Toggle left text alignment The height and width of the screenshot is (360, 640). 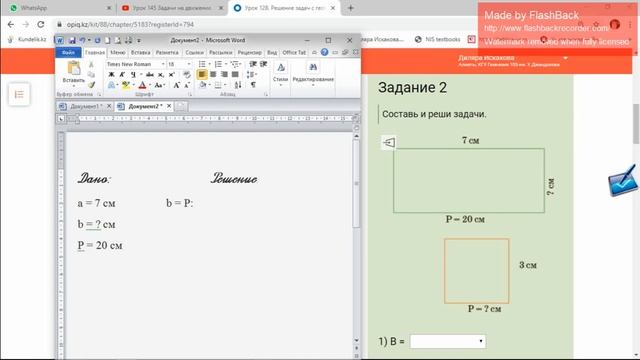click(202, 74)
